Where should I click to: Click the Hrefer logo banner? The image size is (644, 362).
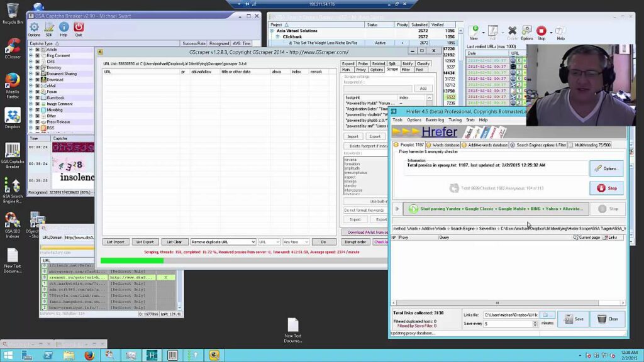(448, 132)
